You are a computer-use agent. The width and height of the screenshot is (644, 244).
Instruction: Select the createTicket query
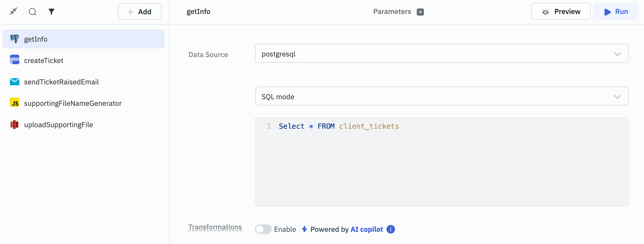coord(44,61)
